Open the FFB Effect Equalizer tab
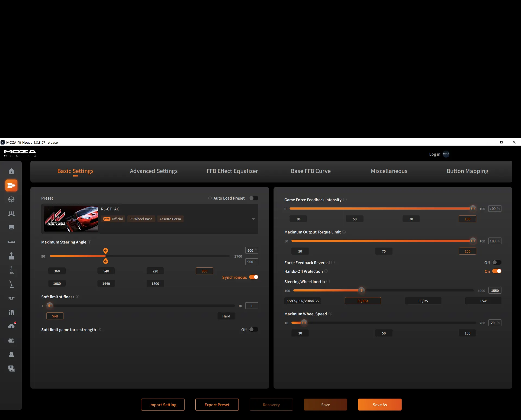Viewport: 521px width, 420px height. [232, 171]
